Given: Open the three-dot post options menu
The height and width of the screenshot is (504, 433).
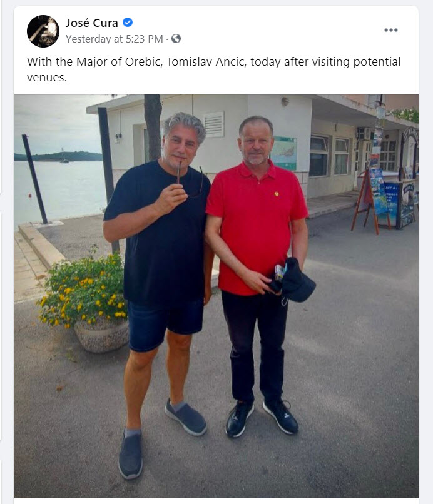Looking at the screenshot, I should [391, 30].
